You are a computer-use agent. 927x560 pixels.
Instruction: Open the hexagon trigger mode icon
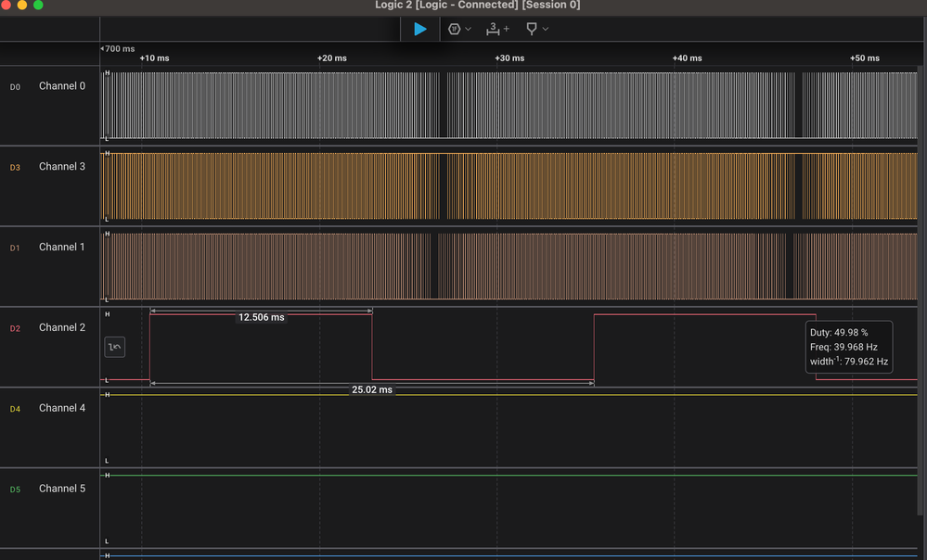454,29
